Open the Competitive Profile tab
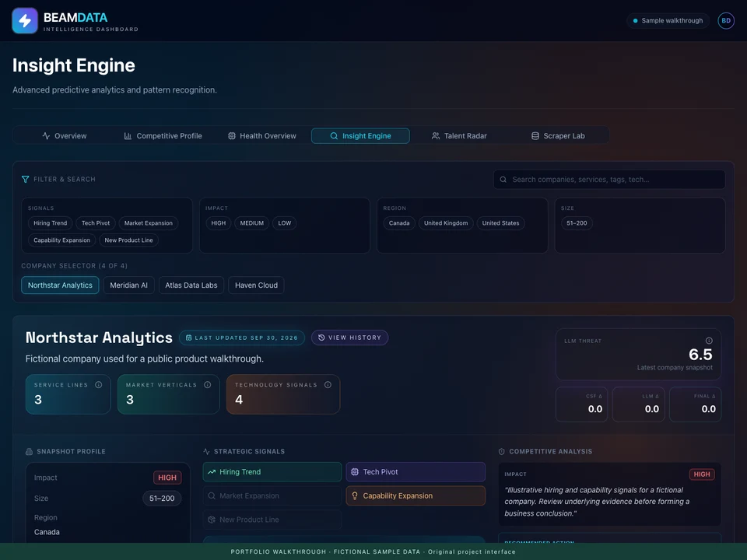 pyautogui.click(x=163, y=135)
